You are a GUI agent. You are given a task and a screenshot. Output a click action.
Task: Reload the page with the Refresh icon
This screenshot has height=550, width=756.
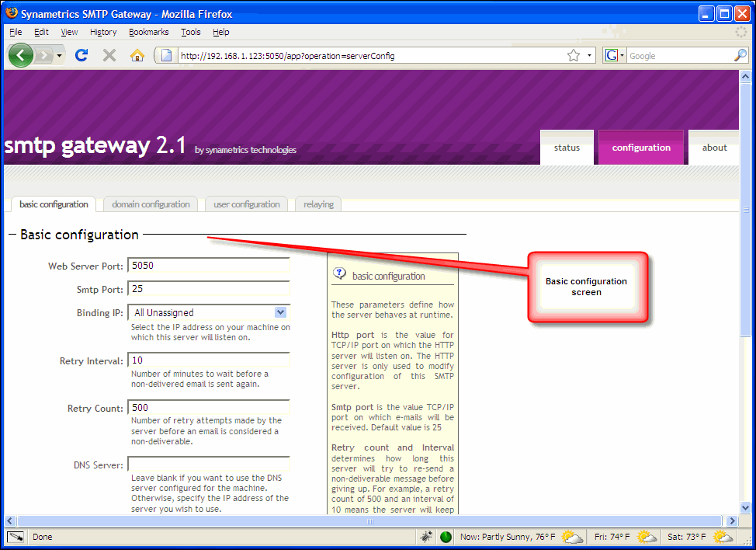81,55
